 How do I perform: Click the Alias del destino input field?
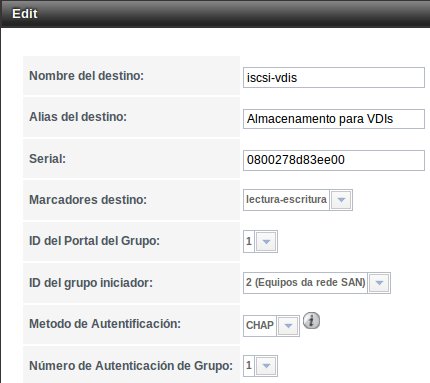click(334, 119)
